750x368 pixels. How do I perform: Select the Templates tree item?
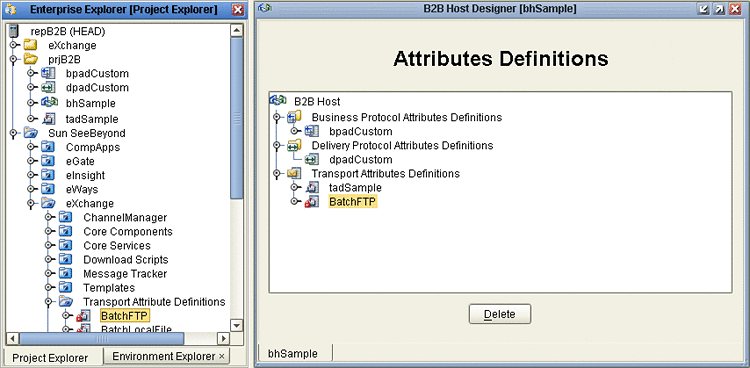coord(109,288)
